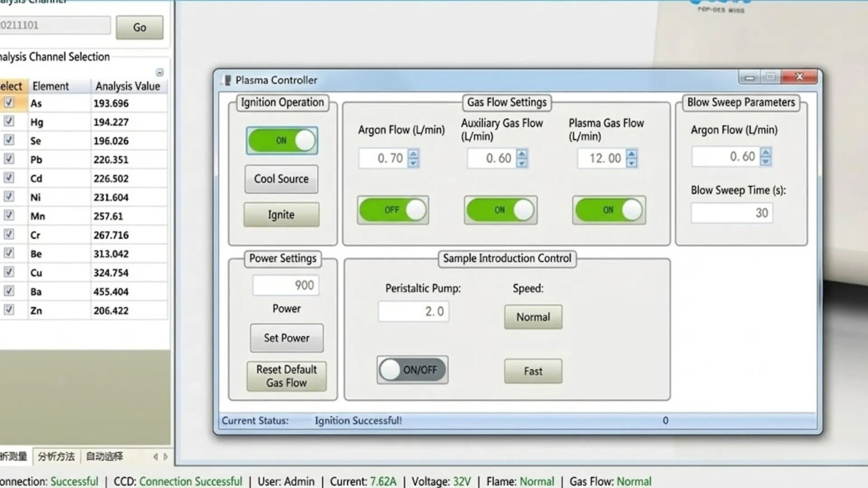Viewport: 868px width, 488px height.
Task: Decrease Auxiliary Gas Flow with down arrow
Action: tap(522, 163)
